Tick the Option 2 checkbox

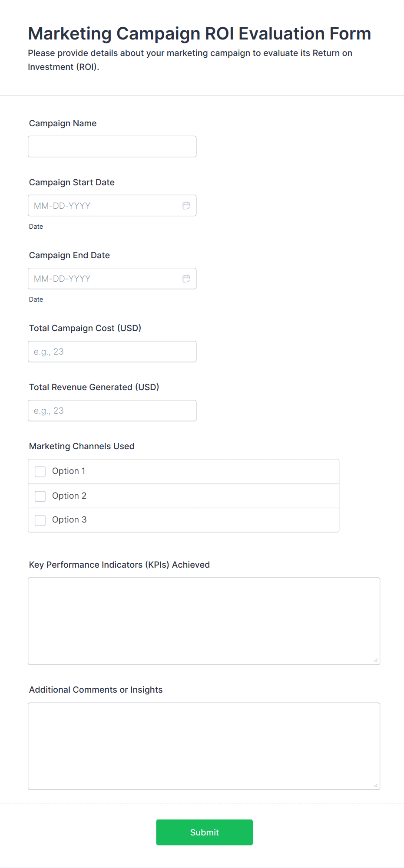point(40,496)
